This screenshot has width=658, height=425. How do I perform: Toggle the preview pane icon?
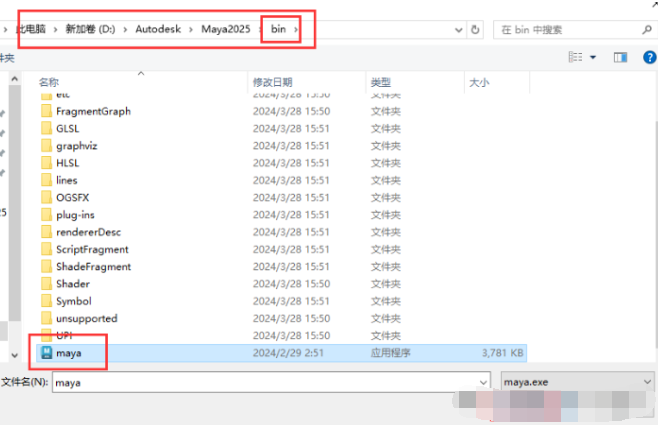(x=620, y=57)
